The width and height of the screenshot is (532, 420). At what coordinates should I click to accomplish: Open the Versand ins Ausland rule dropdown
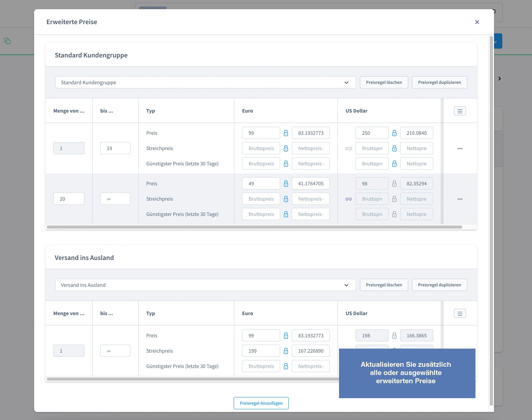click(x=205, y=285)
